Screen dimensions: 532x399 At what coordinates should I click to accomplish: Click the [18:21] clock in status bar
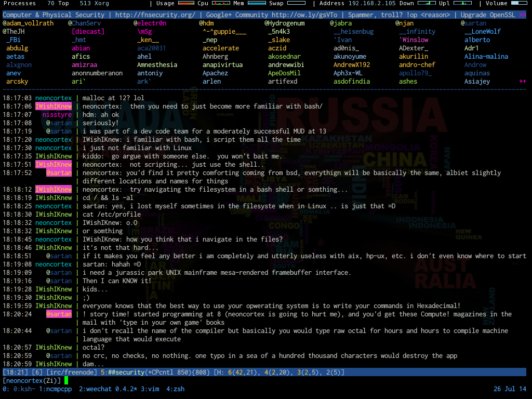click(x=15, y=373)
